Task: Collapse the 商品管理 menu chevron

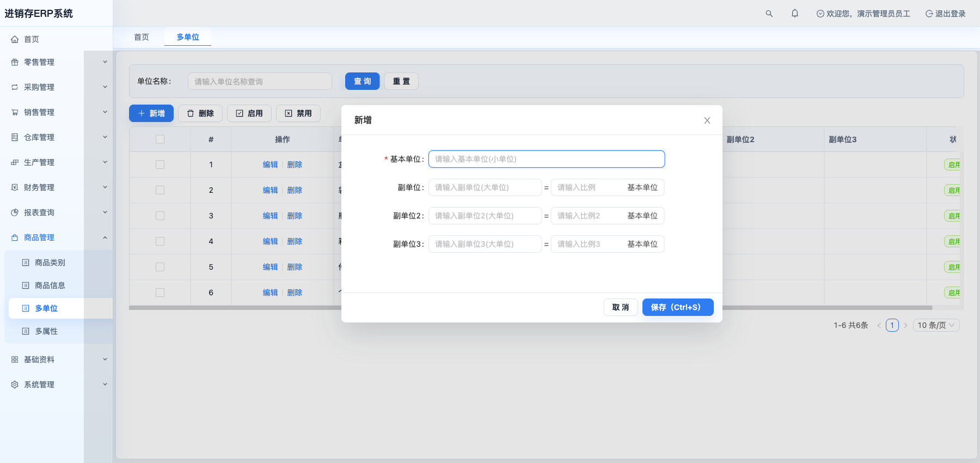Action: [105, 237]
